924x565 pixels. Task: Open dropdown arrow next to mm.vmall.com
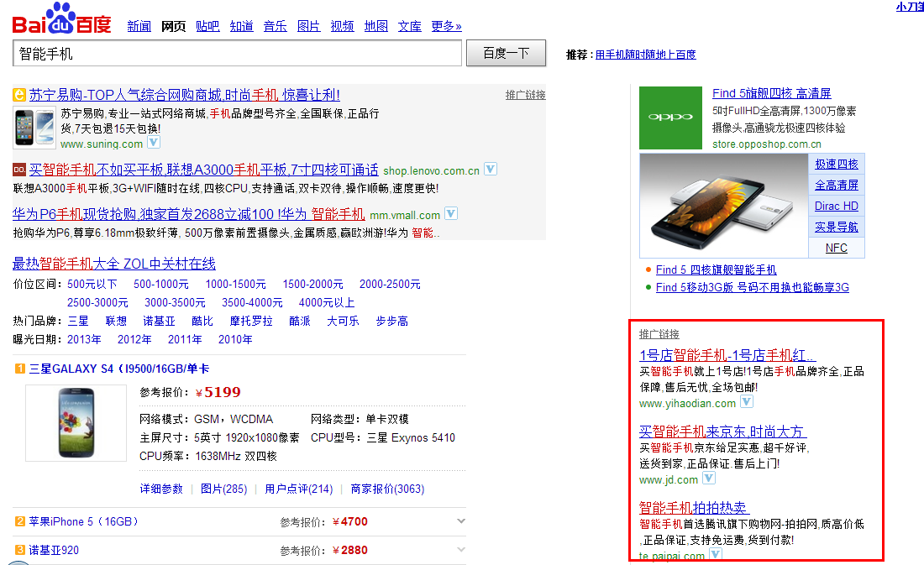click(451, 214)
